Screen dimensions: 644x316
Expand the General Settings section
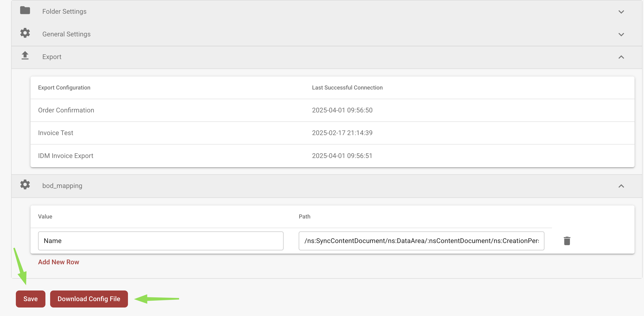pos(621,35)
